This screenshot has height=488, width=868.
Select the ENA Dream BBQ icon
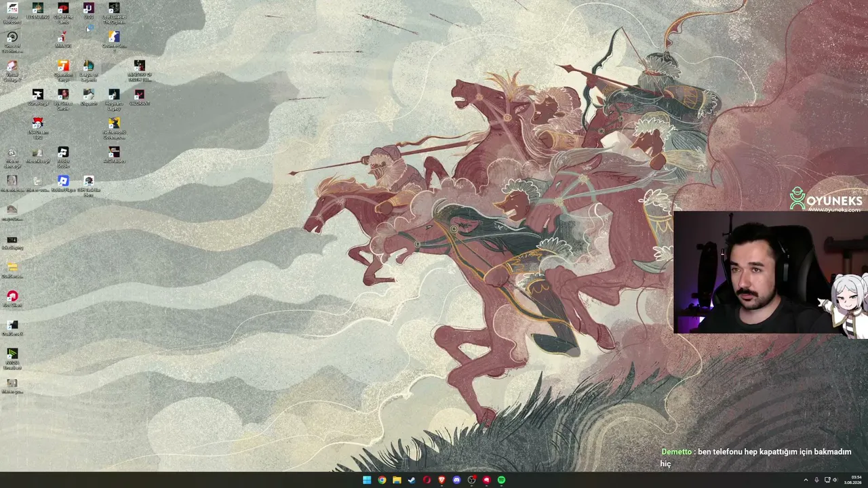(x=37, y=129)
